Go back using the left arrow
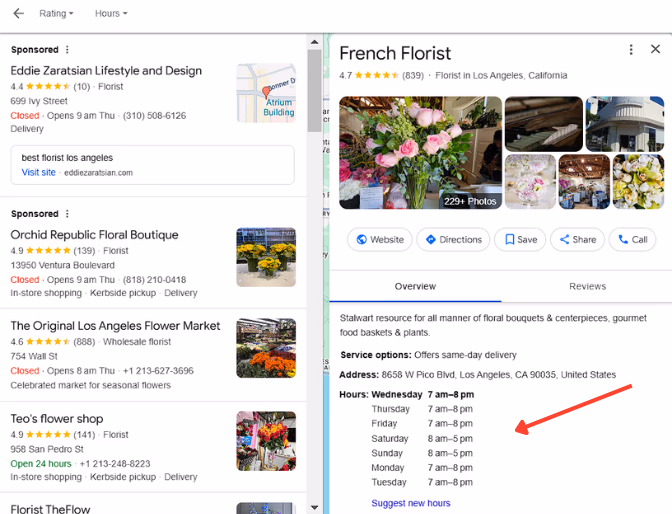This screenshot has width=672, height=514. pos(18,13)
